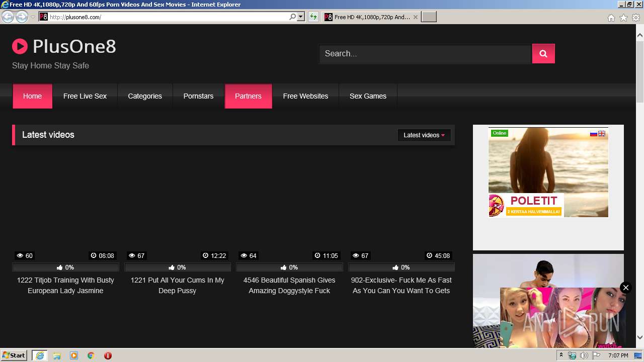The width and height of the screenshot is (644, 362).
Task: Click the red Opera taskbar icon
Action: (x=108, y=355)
